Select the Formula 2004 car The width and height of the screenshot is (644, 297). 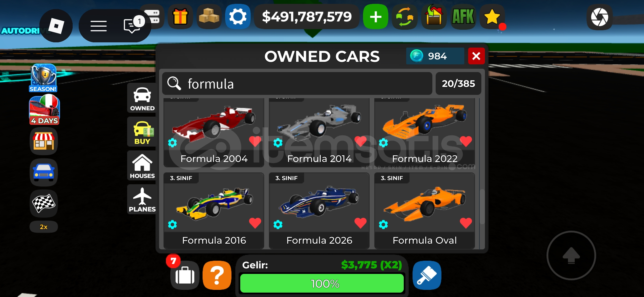point(214,133)
